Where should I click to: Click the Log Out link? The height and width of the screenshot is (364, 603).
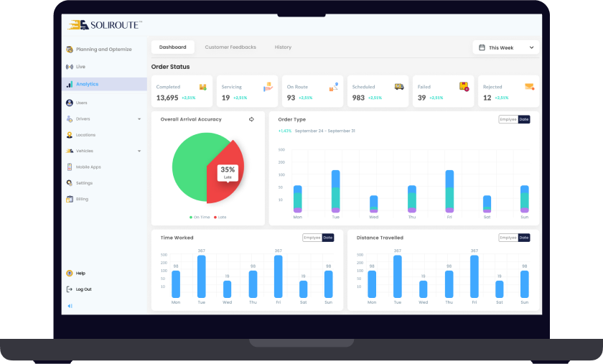(83, 289)
